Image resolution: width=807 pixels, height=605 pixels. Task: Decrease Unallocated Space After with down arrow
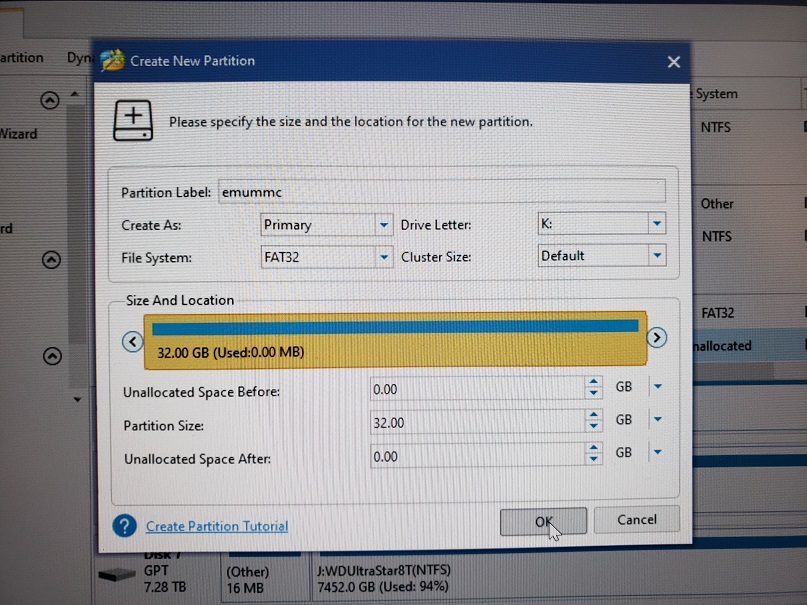593,459
